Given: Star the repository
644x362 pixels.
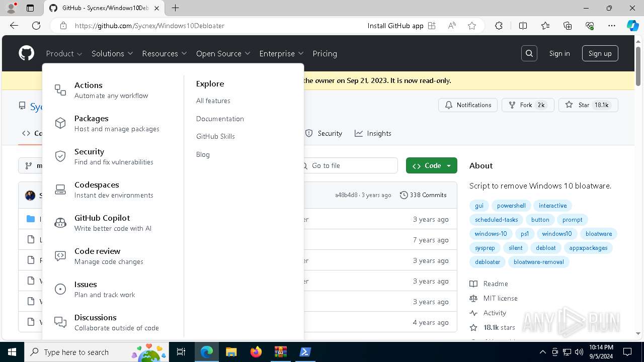Looking at the screenshot, I should point(588,105).
